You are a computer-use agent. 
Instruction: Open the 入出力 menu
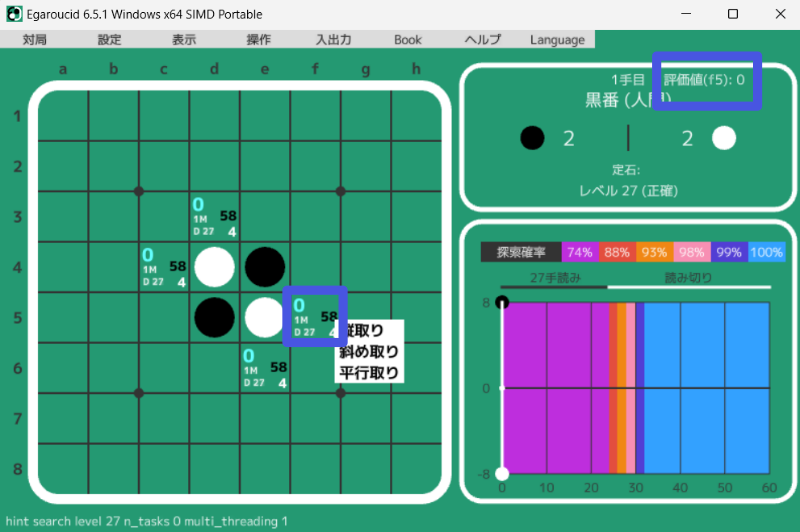click(333, 40)
